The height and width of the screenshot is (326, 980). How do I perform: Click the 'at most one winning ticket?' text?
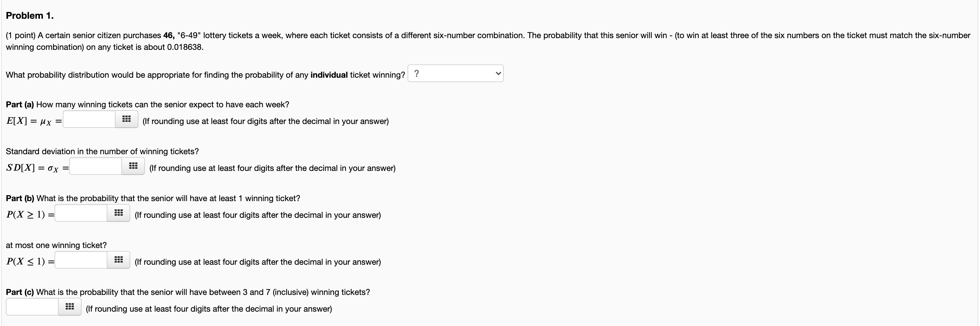(56, 245)
